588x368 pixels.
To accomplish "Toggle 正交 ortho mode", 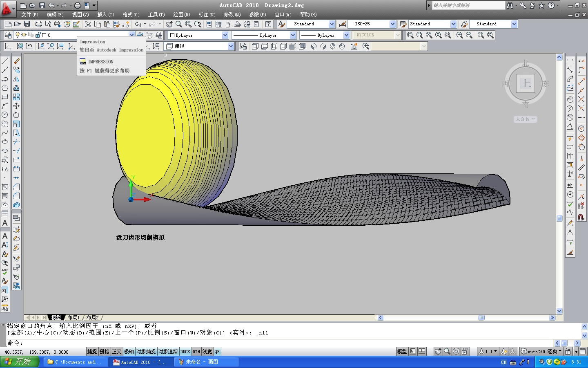I will [117, 352].
